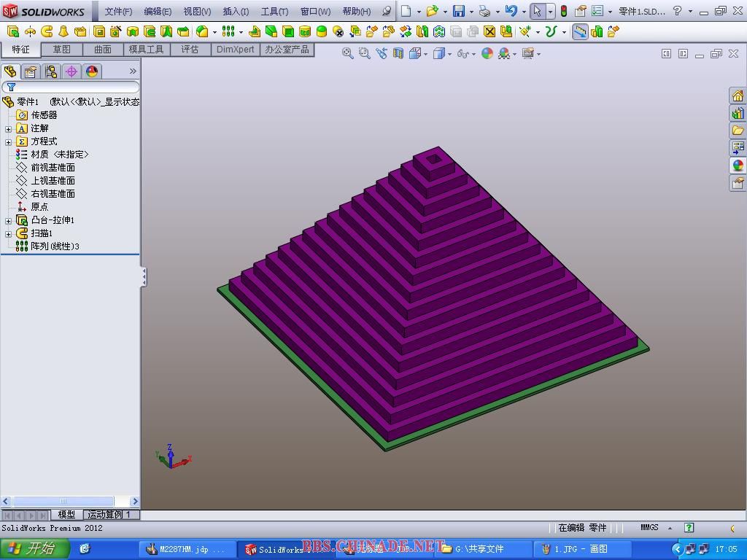Open the PropertyManager tab icon

[30, 71]
